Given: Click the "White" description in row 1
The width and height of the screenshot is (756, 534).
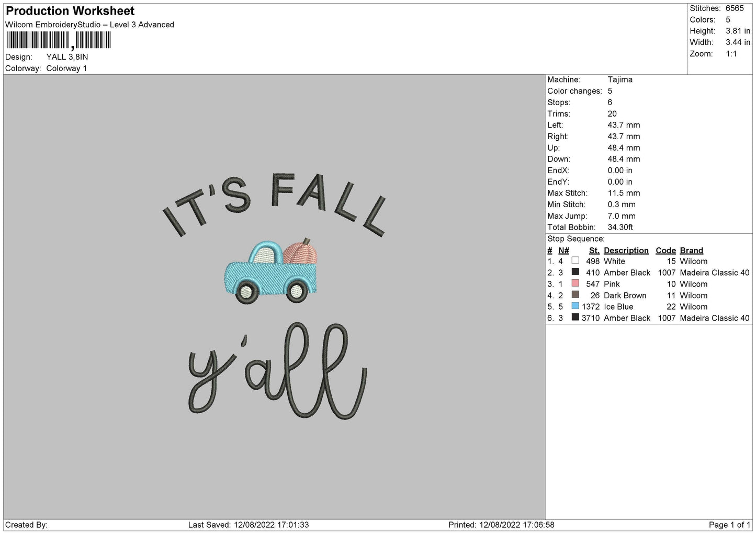Looking at the screenshot, I should click(x=614, y=262).
